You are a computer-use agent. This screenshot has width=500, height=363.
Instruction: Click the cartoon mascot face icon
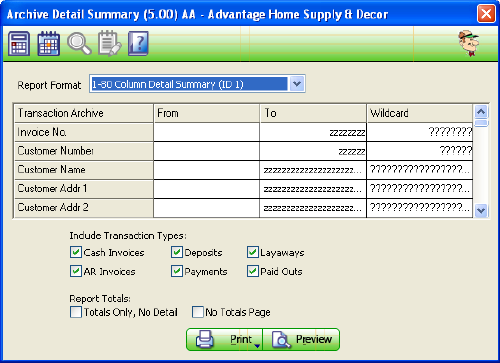coord(469,43)
